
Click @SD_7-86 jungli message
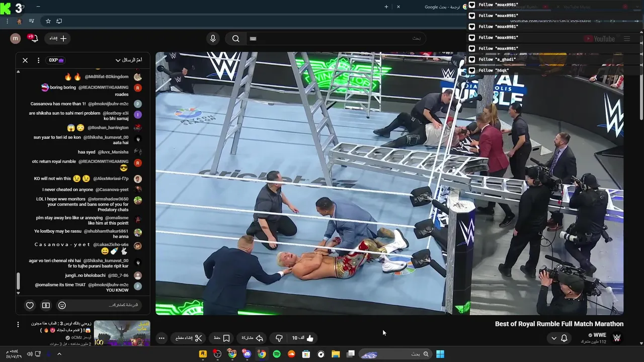click(x=86, y=276)
